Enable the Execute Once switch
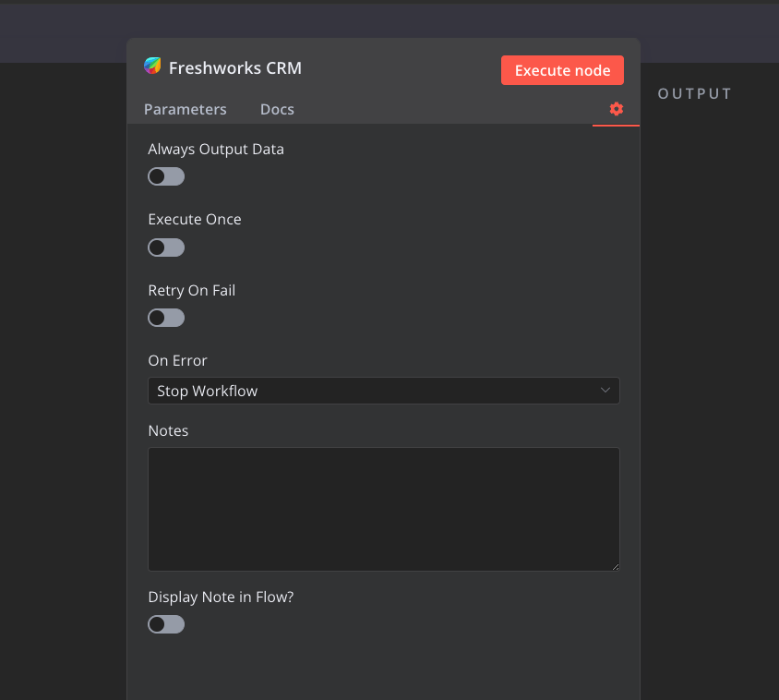The height and width of the screenshot is (700, 779). tap(166, 247)
